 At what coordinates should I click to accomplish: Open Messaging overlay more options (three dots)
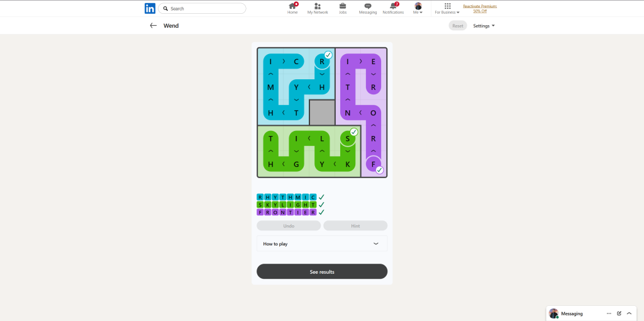pyautogui.click(x=609, y=313)
